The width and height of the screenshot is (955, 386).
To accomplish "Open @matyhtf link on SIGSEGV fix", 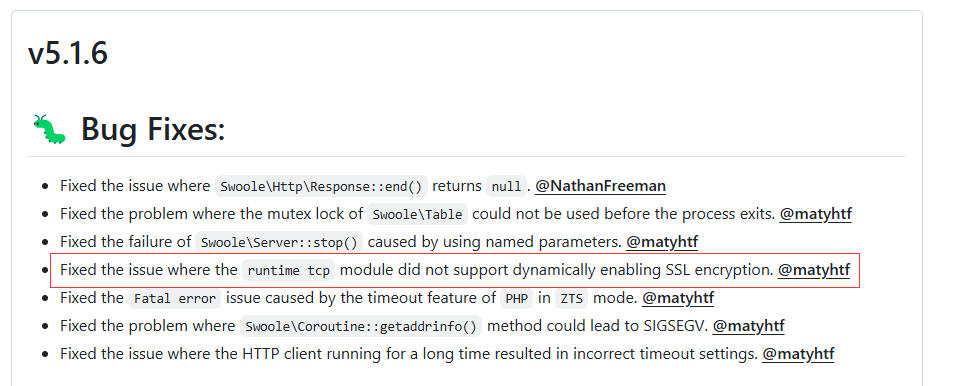I will [x=749, y=326].
